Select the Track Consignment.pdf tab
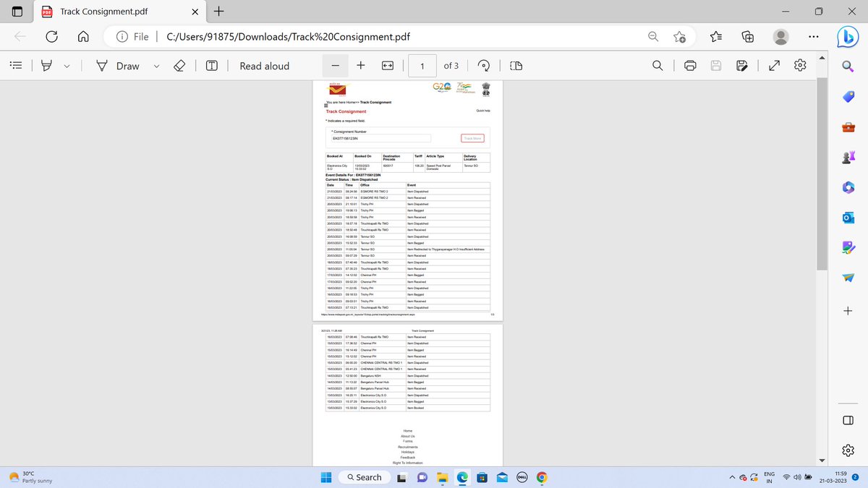 point(120,12)
